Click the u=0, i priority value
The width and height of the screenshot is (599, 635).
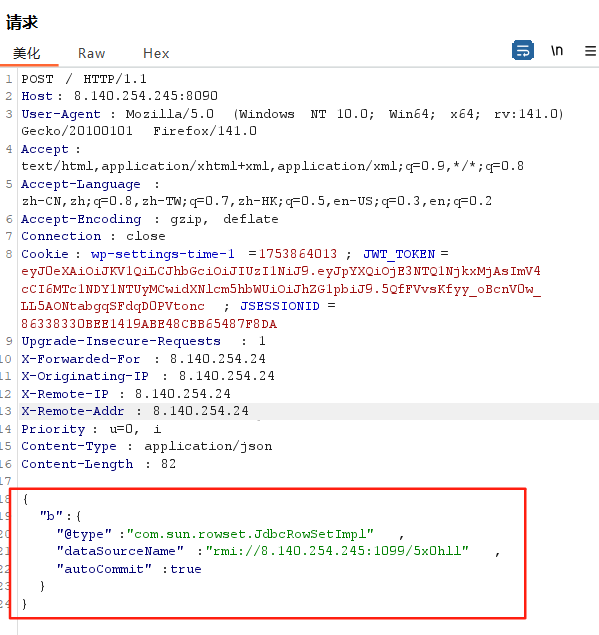135,429
